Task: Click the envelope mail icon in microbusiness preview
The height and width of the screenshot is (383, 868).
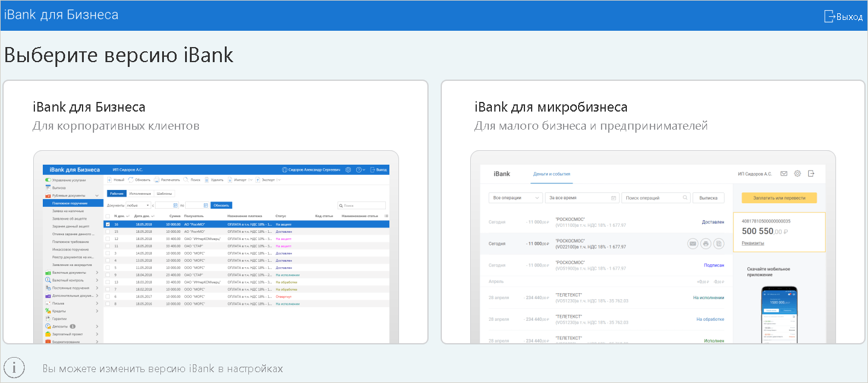Action: [x=784, y=174]
